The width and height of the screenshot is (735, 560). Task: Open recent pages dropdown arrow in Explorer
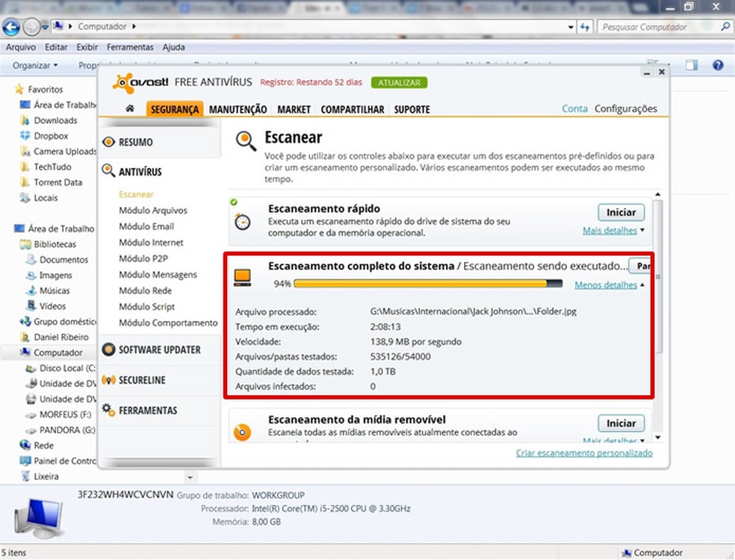45,27
